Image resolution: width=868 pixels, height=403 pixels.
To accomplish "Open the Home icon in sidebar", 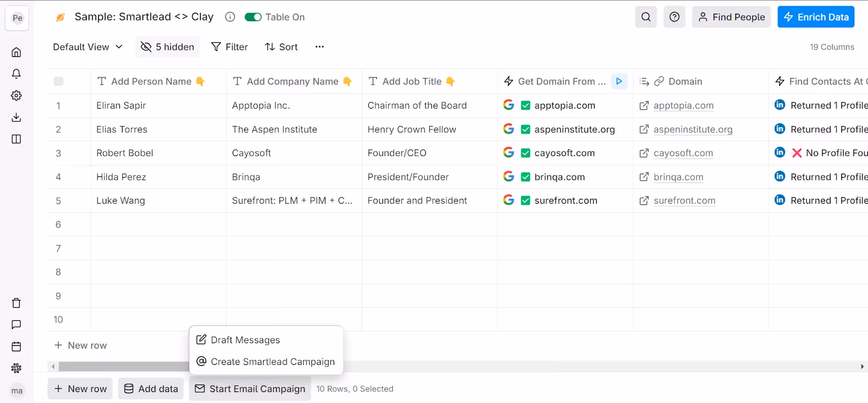I will coord(16,52).
